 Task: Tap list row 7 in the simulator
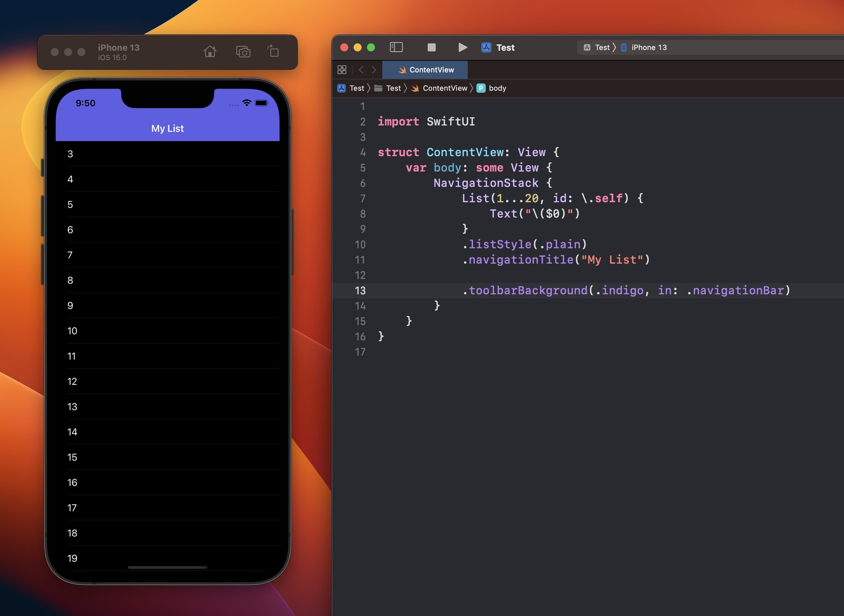[167, 255]
